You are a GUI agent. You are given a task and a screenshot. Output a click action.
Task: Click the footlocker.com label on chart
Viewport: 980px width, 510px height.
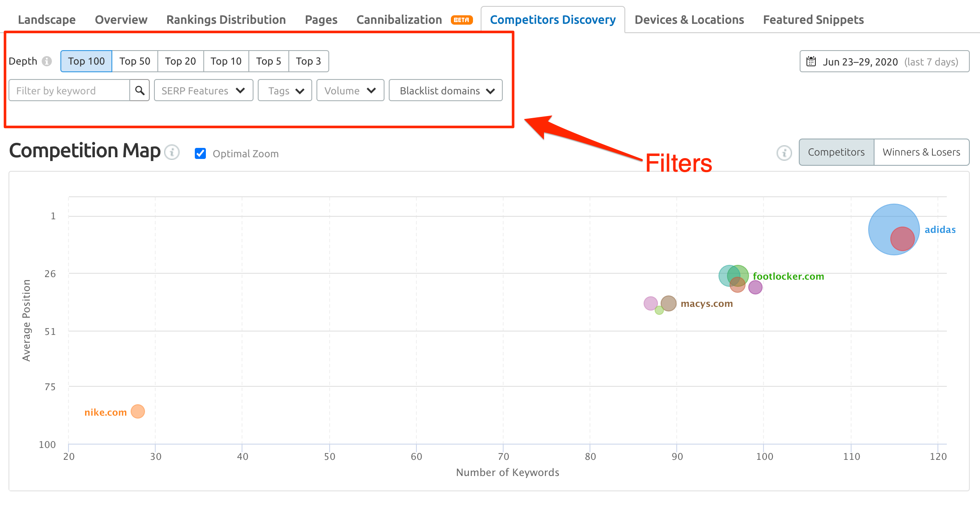point(788,276)
